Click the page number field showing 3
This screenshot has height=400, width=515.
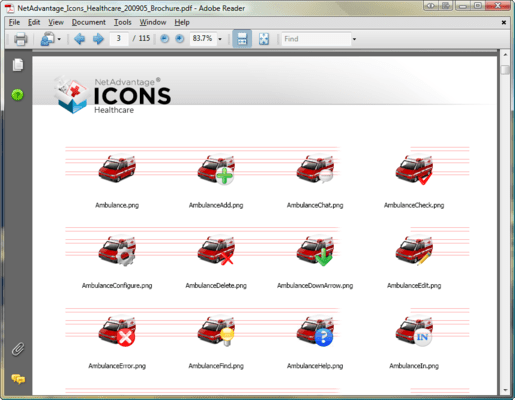pos(119,39)
